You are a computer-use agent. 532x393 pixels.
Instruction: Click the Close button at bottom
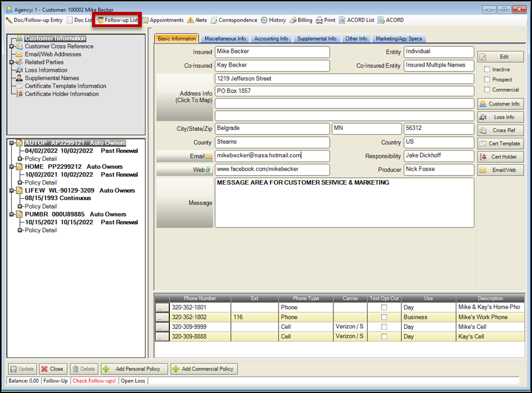click(53, 369)
